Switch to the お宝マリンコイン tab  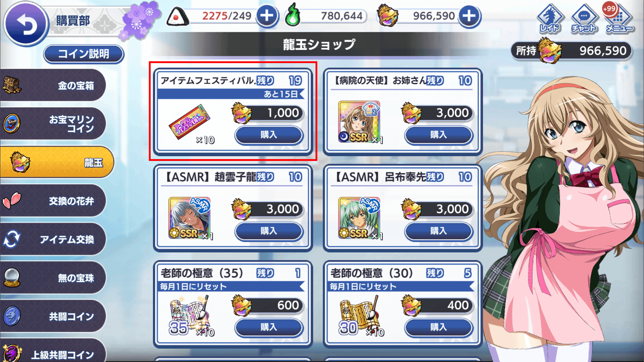53,123
